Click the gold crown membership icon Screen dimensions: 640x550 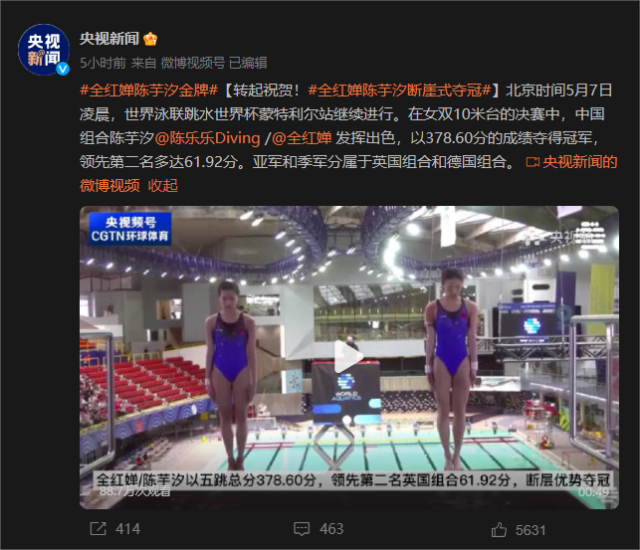(x=150, y=39)
